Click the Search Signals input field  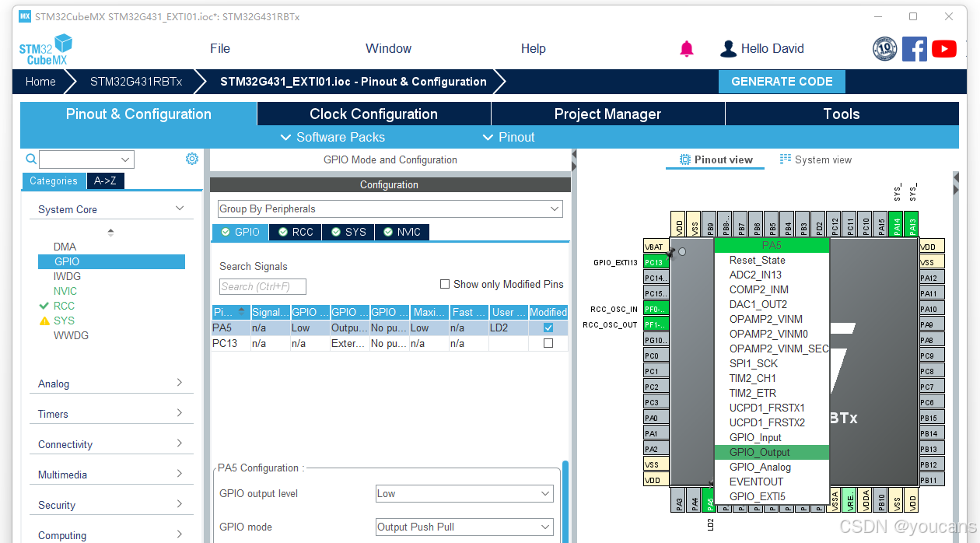click(263, 286)
